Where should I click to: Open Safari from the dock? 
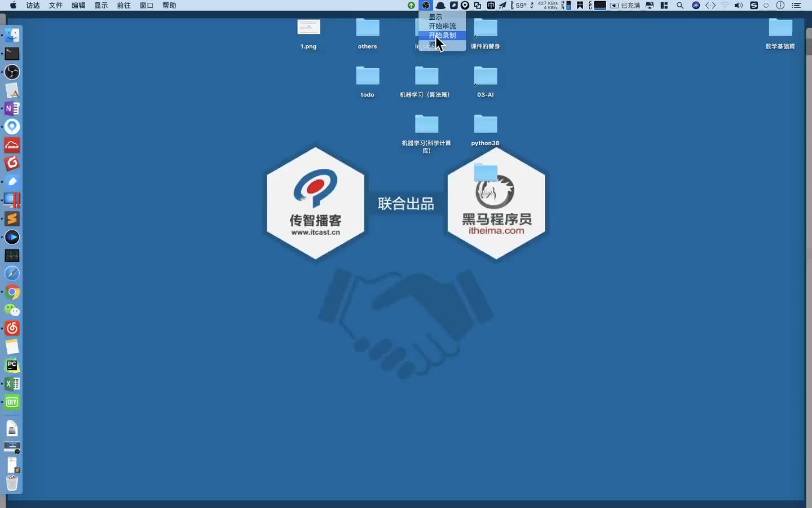coord(12,274)
